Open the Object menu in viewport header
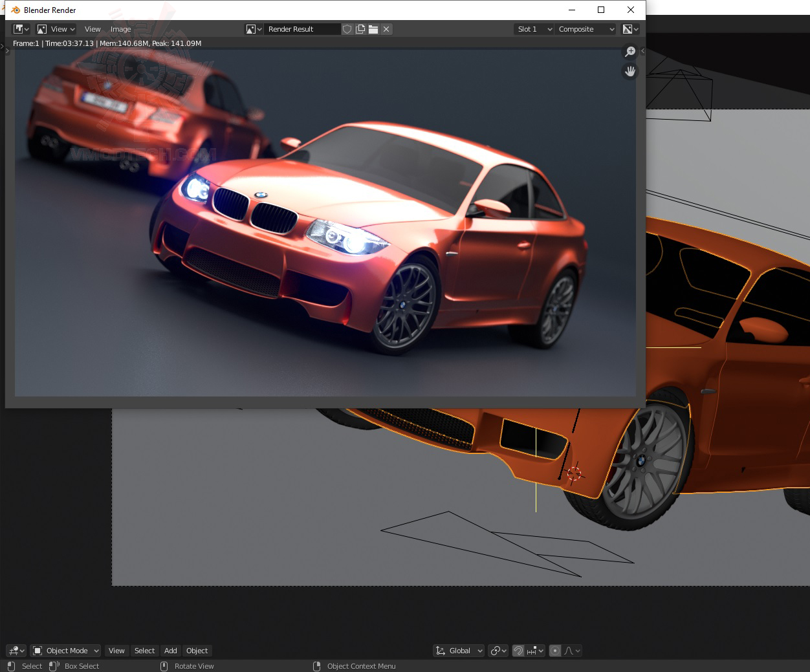The height and width of the screenshot is (672, 810). [197, 651]
